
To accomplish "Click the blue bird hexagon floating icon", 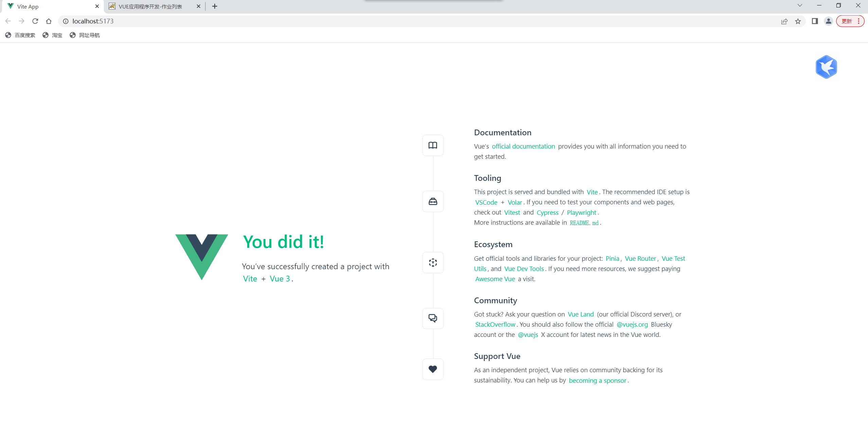I will pos(826,67).
